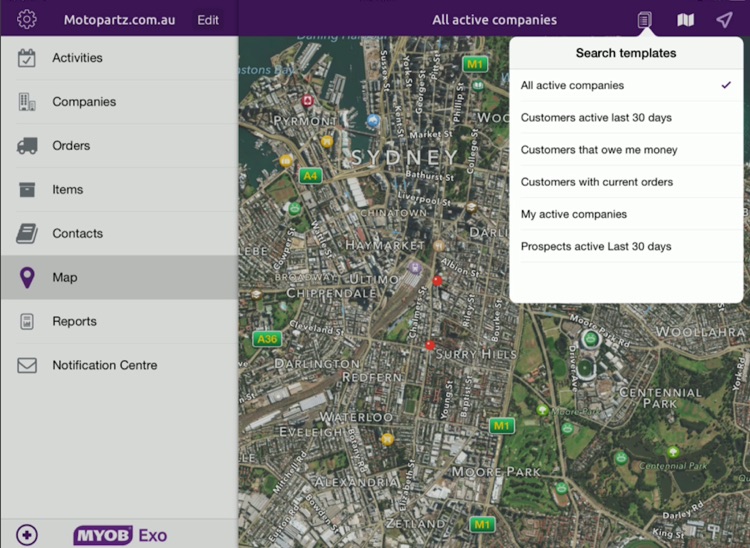The width and height of the screenshot is (750, 548).
Task: Select Customers active last 30 days
Action: pos(626,118)
